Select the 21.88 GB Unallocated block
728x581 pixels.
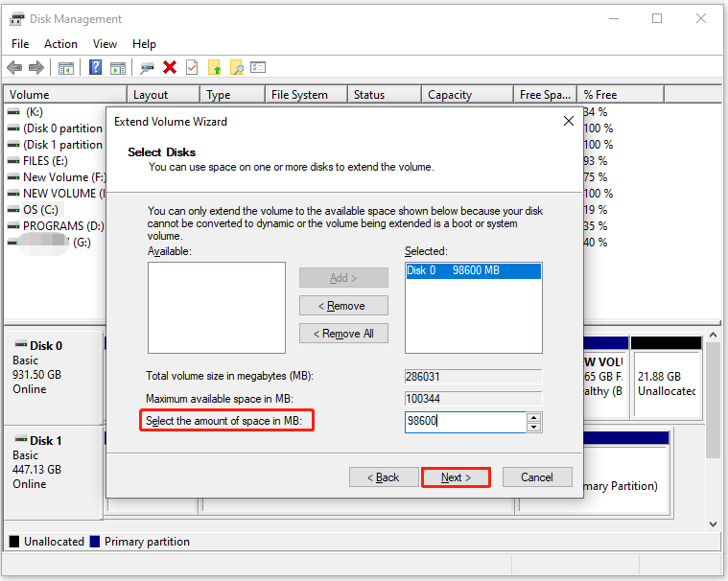[667, 378]
